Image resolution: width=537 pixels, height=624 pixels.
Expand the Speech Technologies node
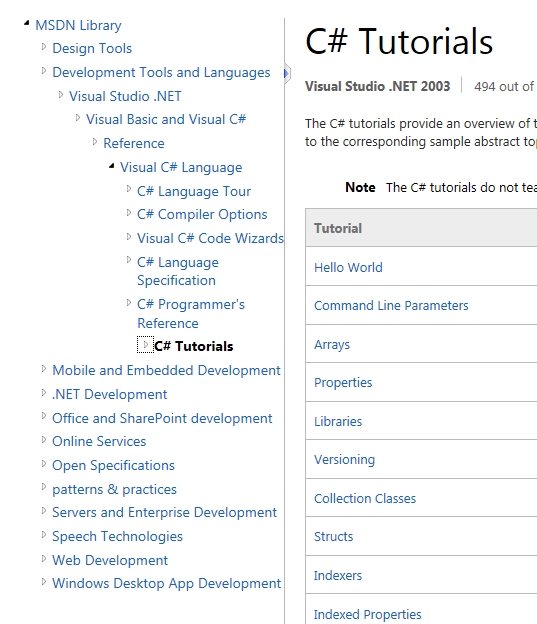44,534
